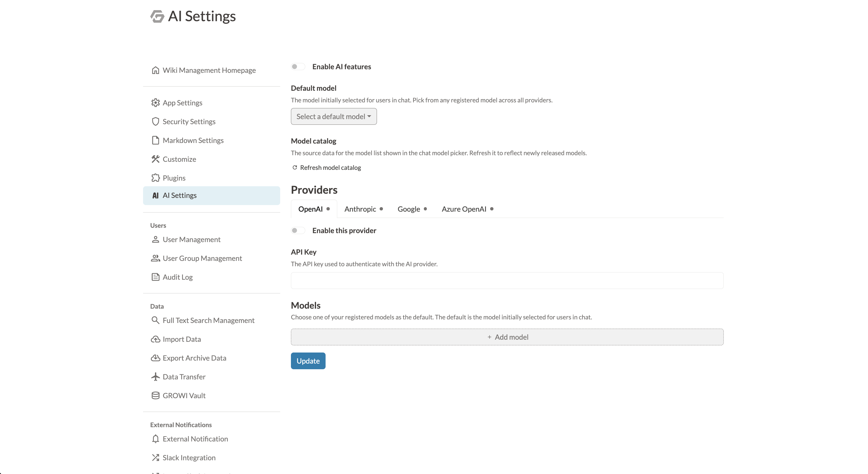The image size is (868, 474).
Task: Select the Google provider tab
Action: tap(412, 209)
